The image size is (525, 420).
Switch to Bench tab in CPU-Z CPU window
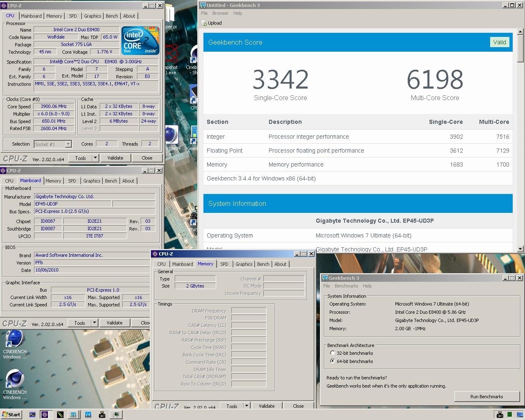[x=112, y=16]
